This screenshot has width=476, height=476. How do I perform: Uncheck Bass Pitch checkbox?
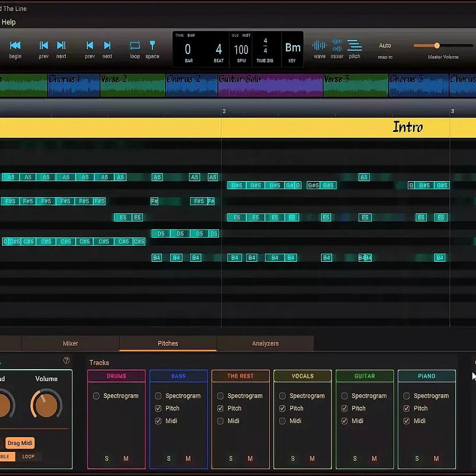click(158, 409)
